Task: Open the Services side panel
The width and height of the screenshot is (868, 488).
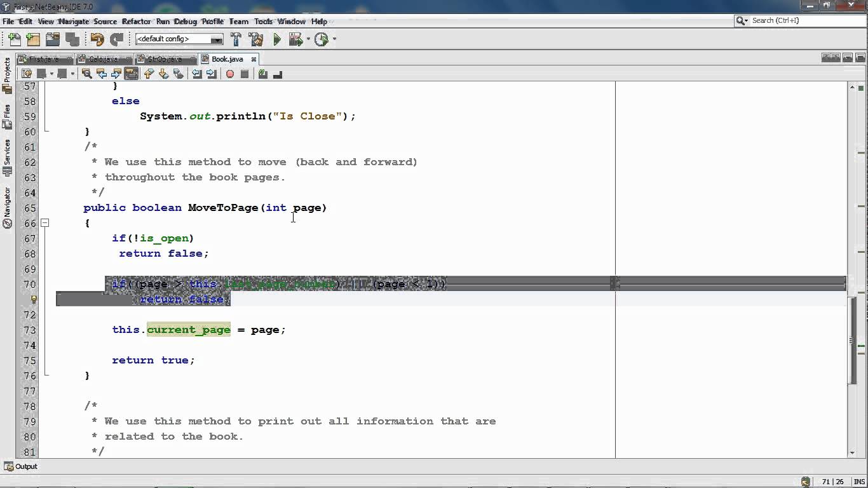Action: click(7, 156)
